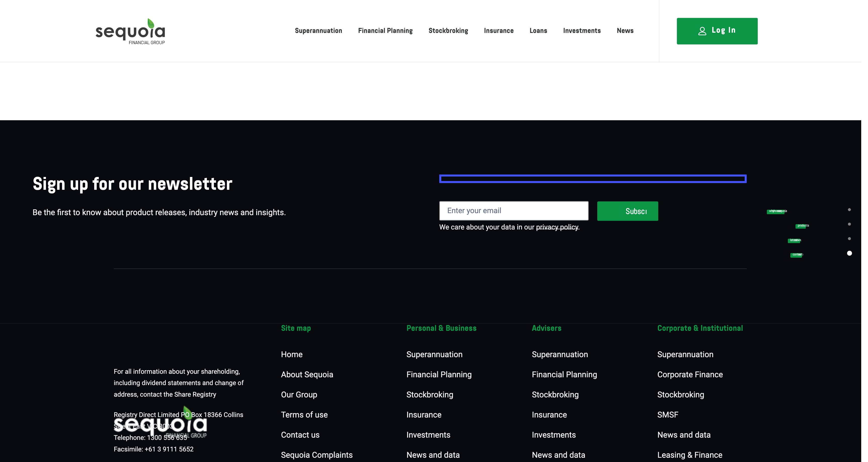Click the Enter your email field

click(514, 211)
